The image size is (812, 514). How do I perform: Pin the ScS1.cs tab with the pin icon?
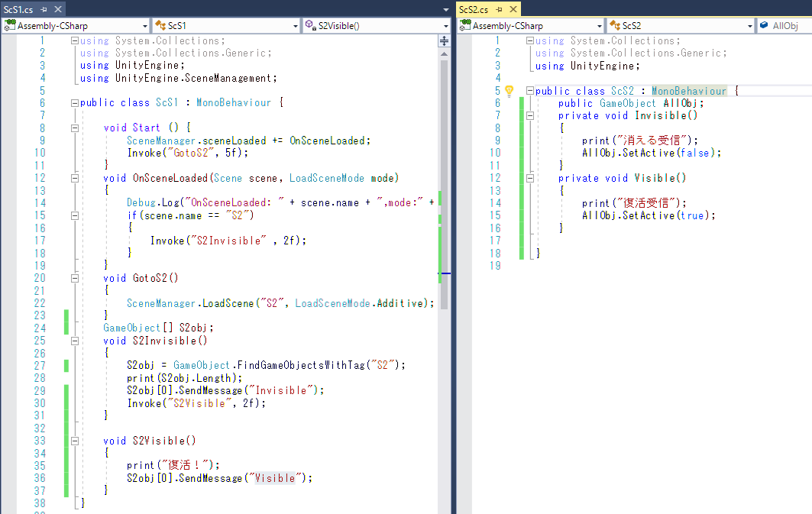[x=44, y=9]
